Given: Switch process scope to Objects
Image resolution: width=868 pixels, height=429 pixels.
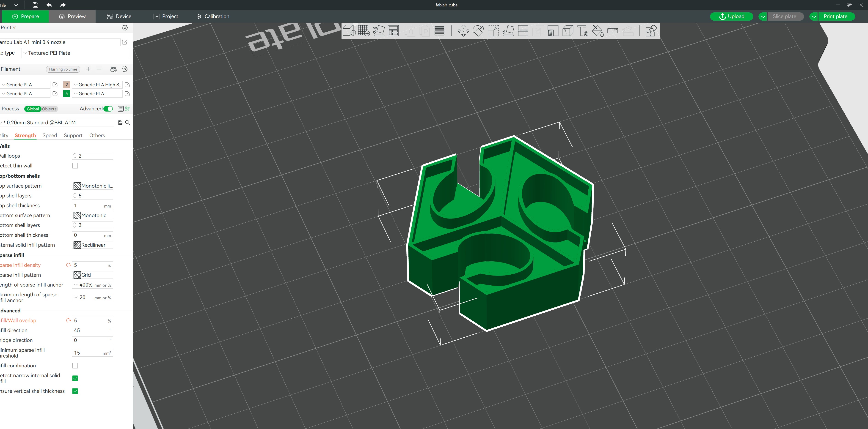Looking at the screenshot, I should 49,109.
